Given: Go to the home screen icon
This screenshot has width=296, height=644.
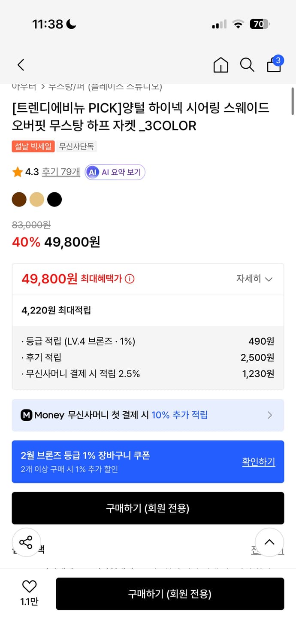Looking at the screenshot, I should click(x=220, y=65).
